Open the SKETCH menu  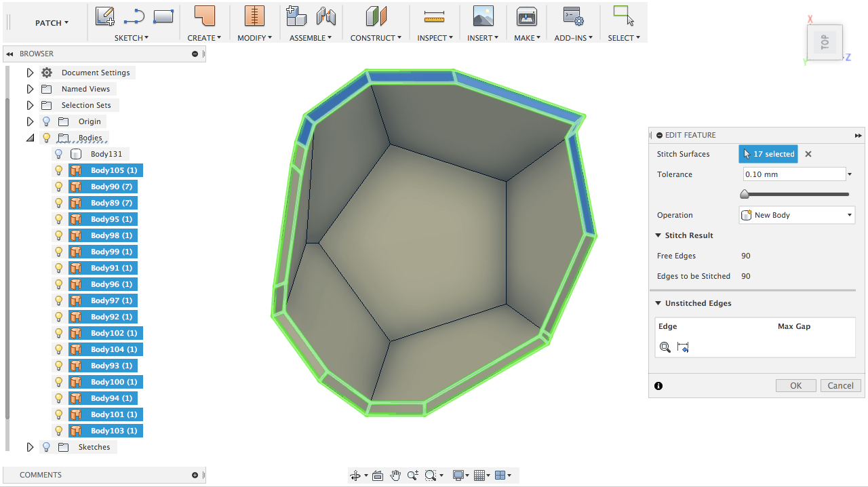(132, 38)
